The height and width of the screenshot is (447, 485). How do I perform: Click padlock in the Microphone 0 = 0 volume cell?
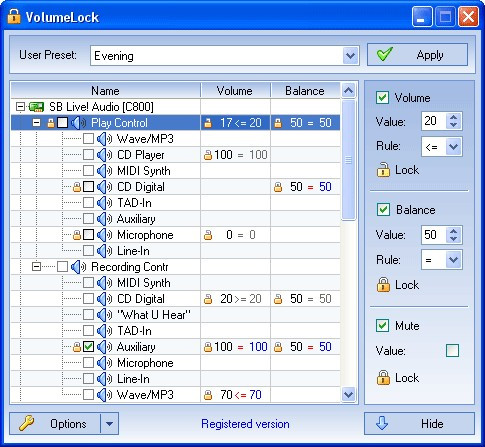208,235
